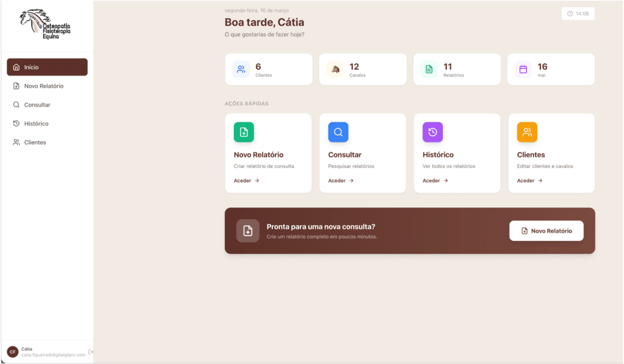Click the CF user avatar

[x=12, y=352]
